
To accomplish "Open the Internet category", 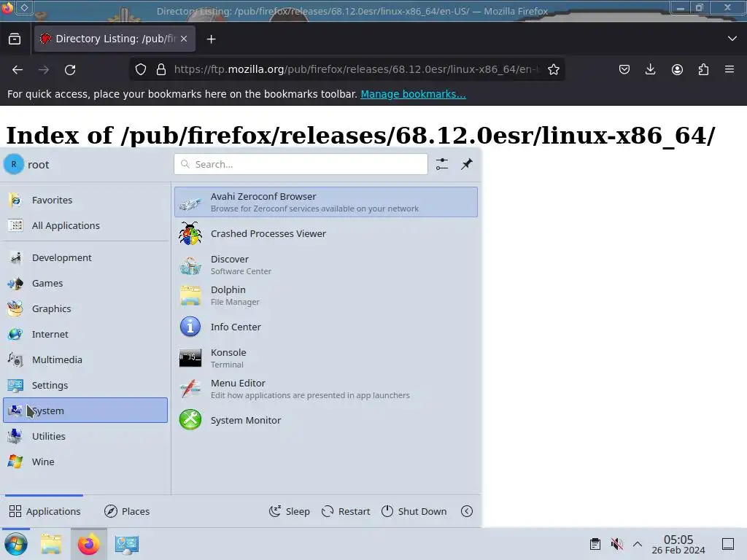I will tap(85, 334).
